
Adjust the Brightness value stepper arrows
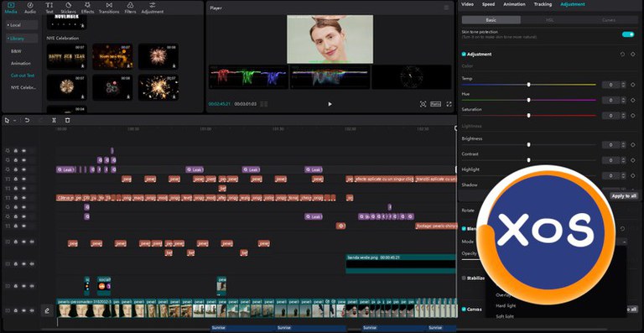tap(624, 145)
